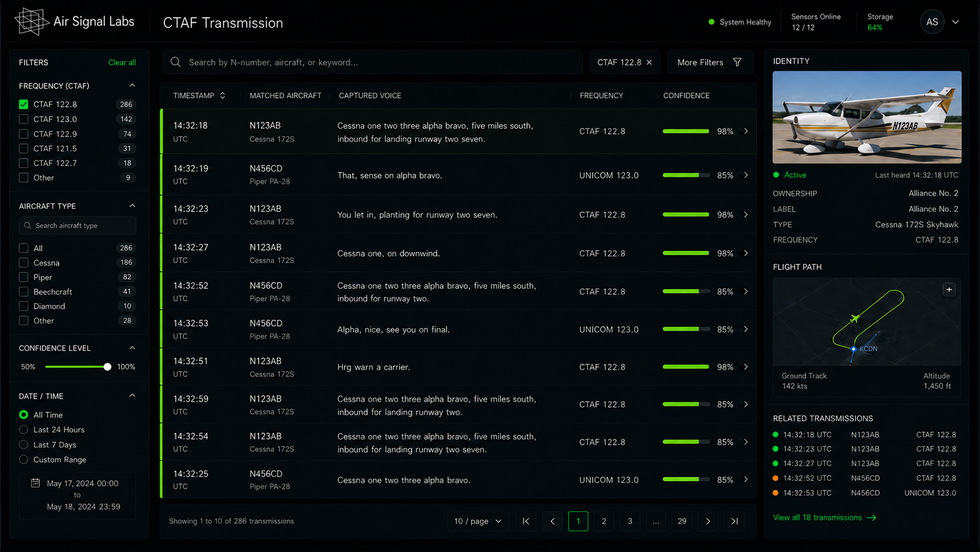980x552 pixels.
Task: Click the aircraft marker on flight path map
Action: tap(855, 319)
